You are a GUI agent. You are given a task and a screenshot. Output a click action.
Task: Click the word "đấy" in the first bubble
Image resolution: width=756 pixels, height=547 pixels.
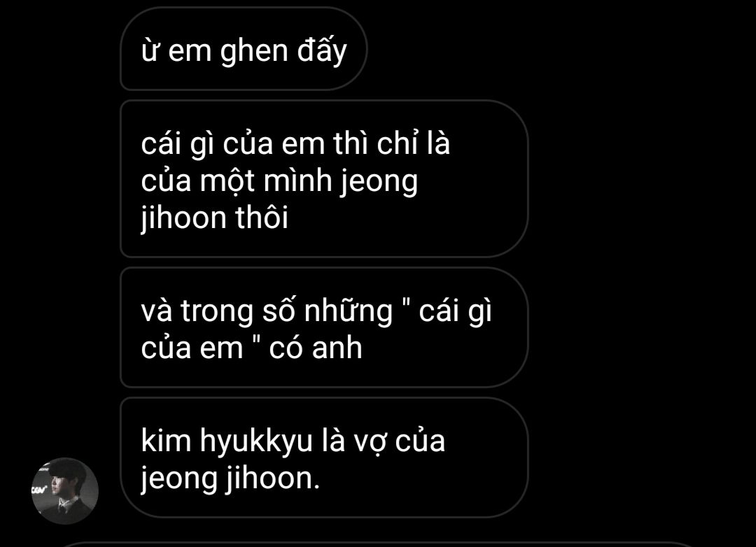322,50
